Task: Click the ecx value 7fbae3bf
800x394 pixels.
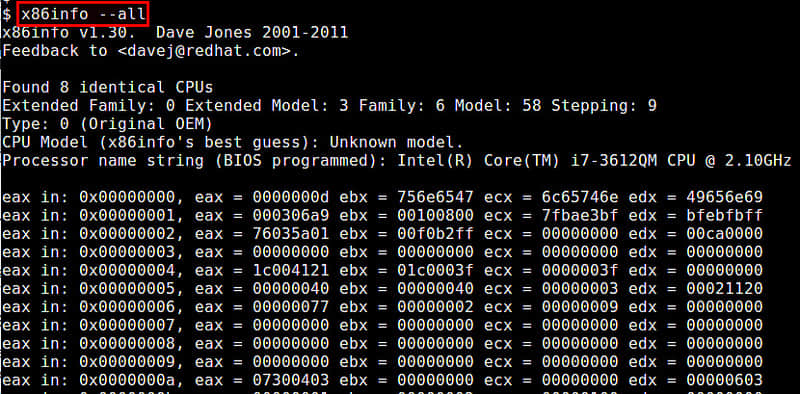Action: 580,215
